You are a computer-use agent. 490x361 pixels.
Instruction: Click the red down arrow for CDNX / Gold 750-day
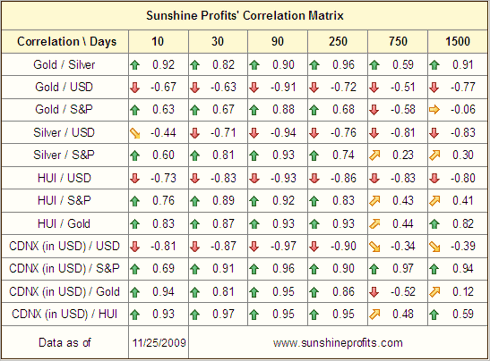374,292
